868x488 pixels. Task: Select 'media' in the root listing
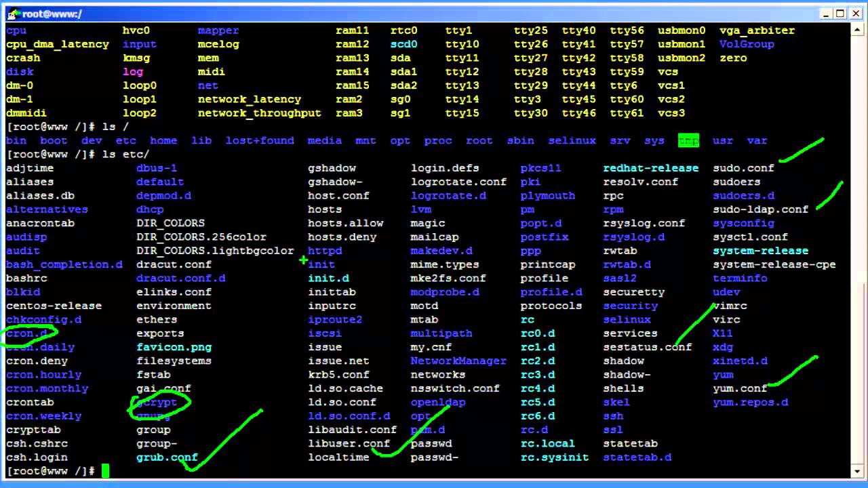coord(325,140)
